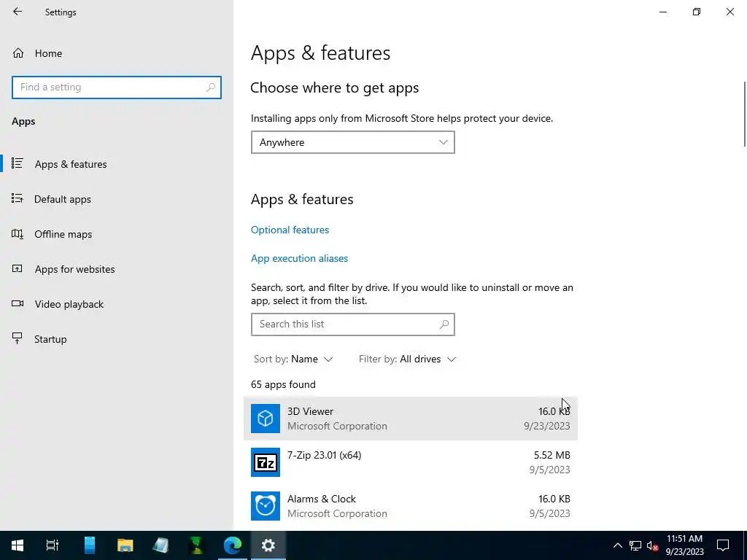
Task: Click the Search this list field
Action: click(x=352, y=324)
